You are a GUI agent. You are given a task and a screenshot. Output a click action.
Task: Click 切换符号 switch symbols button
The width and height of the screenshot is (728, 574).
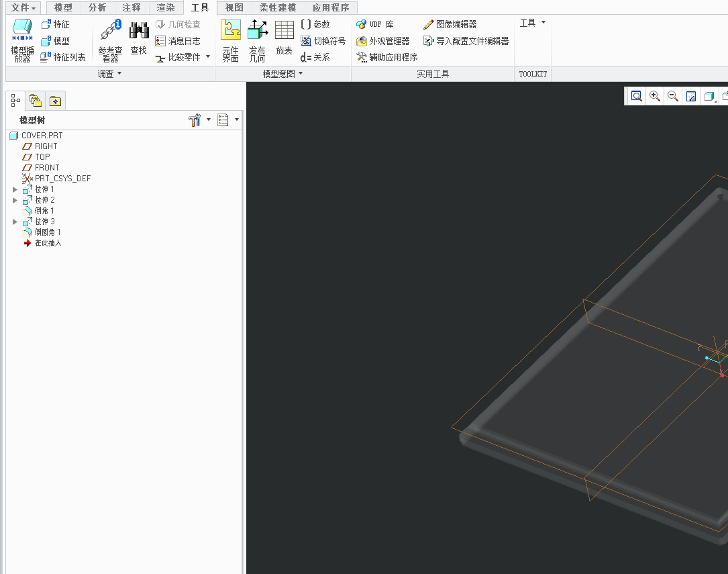click(x=323, y=41)
